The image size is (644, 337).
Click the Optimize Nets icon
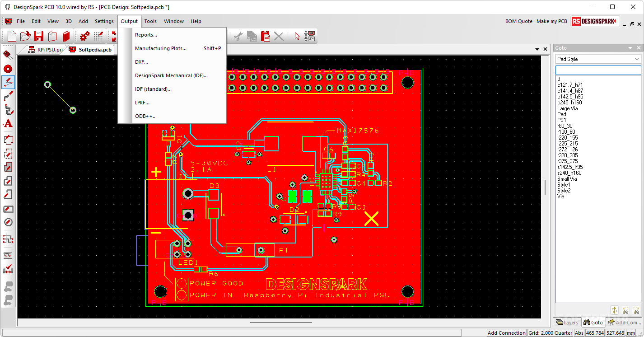click(8, 238)
